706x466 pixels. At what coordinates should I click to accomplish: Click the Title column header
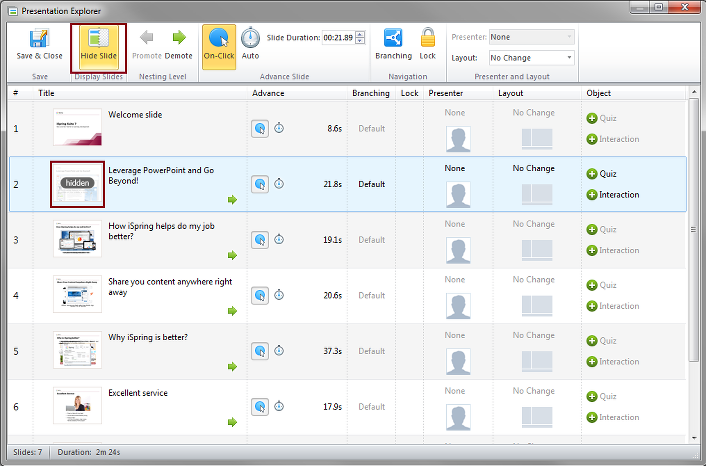point(46,93)
